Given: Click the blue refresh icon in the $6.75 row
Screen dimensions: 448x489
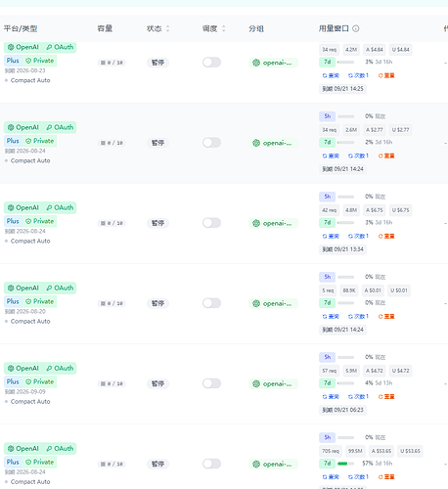Looking at the screenshot, I should pos(325,236).
